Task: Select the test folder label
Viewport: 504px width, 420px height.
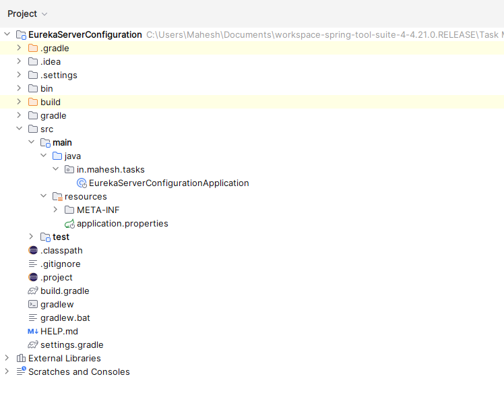Action: (x=61, y=237)
